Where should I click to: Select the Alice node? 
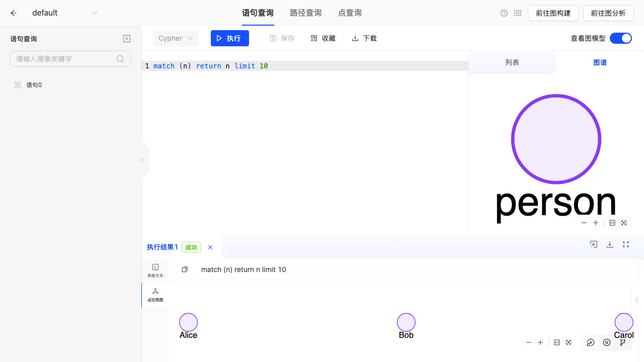click(189, 322)
